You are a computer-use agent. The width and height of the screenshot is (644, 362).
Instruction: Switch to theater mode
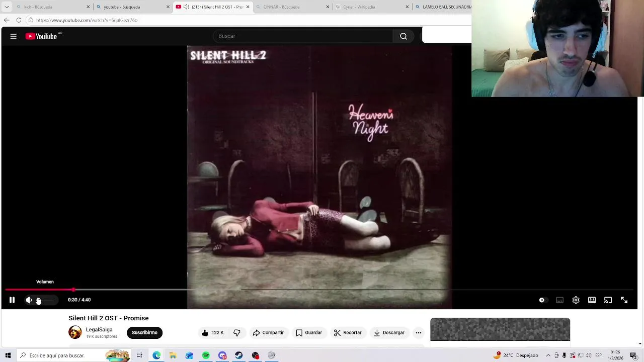(592, 300)
